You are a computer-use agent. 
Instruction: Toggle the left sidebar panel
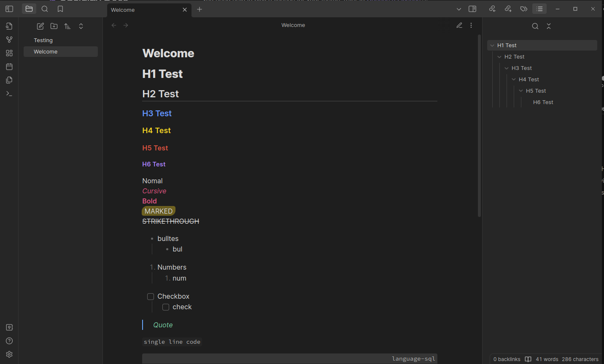pos(9,9)
